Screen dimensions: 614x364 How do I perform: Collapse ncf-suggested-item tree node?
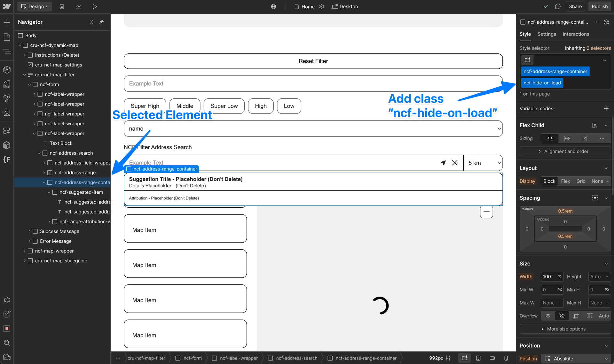pos(49,192)
